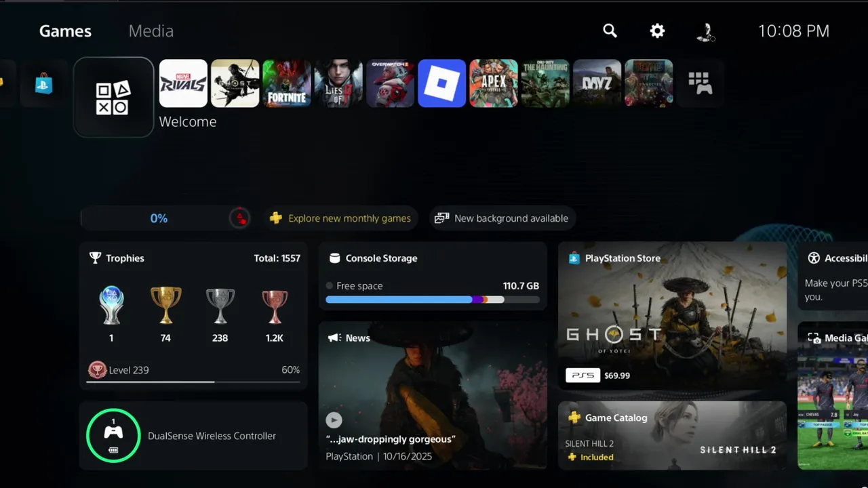Click the 0% progress pill
This screenshot has height=488, width=868.
[165, 218]
